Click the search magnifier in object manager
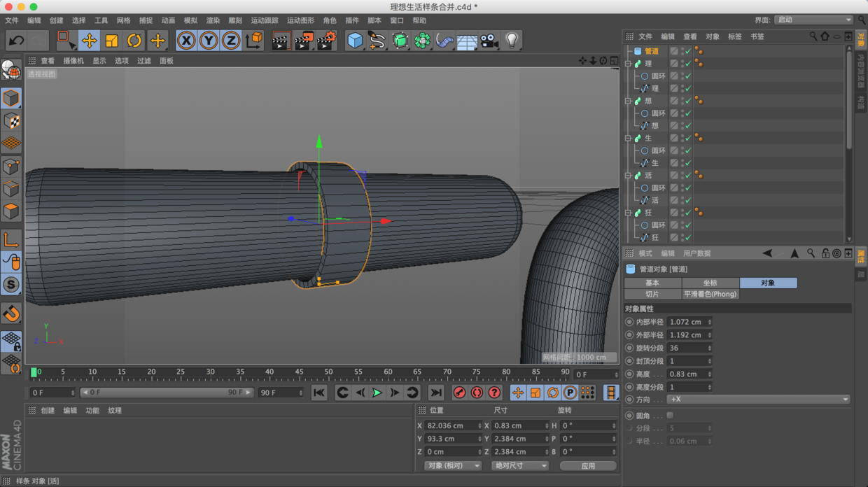868x487 pixels. coord(813,36)
